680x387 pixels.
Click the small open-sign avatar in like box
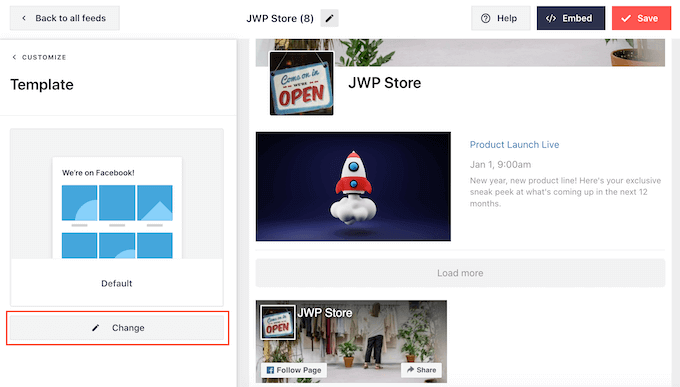[278, 322]
